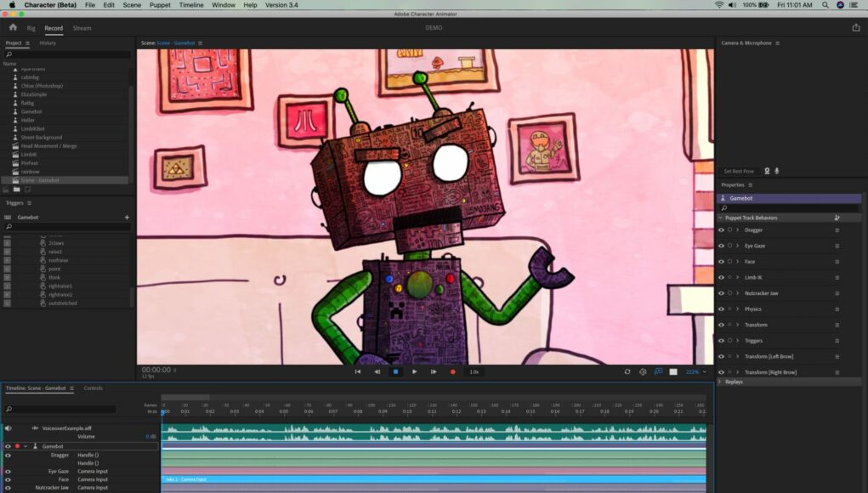Select Head Movement / Merge scene item
The image size is (868, 493).
click(x=48, y=146)
